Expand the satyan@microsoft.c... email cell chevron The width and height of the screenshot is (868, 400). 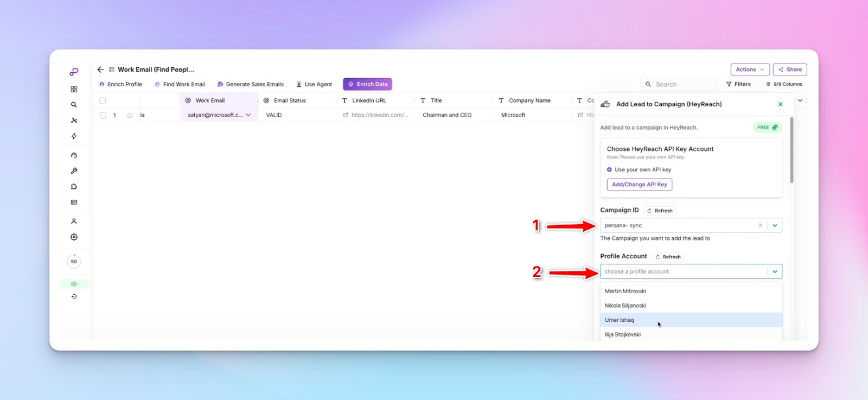[x=248, y=115]
